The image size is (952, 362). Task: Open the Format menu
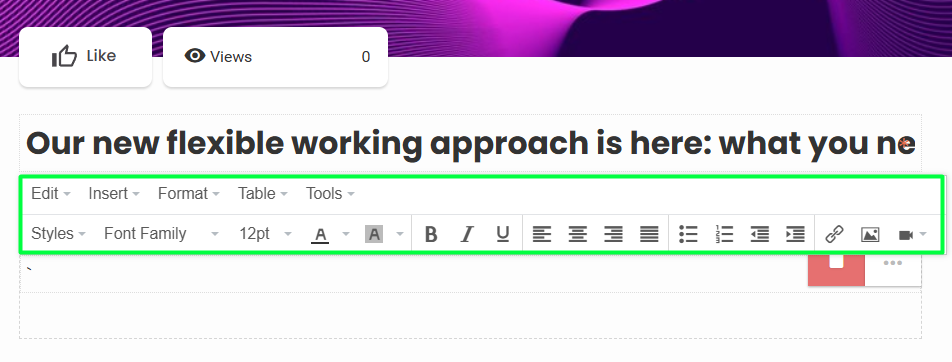[x=188, y=194]
